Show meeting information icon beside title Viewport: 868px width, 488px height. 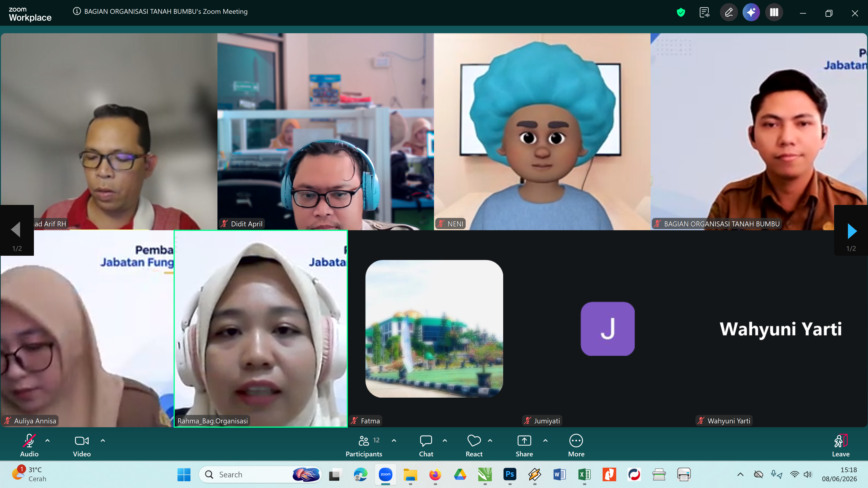click(77, 11)
